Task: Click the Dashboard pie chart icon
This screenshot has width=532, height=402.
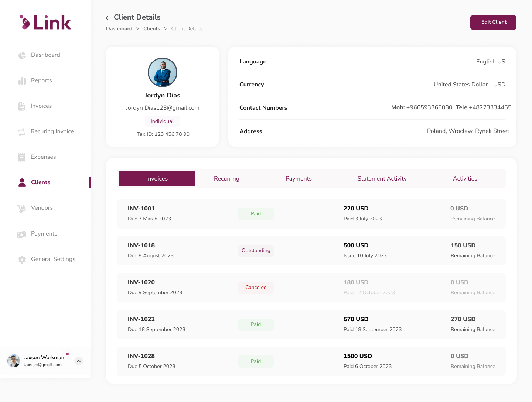Action: point(22,55)
